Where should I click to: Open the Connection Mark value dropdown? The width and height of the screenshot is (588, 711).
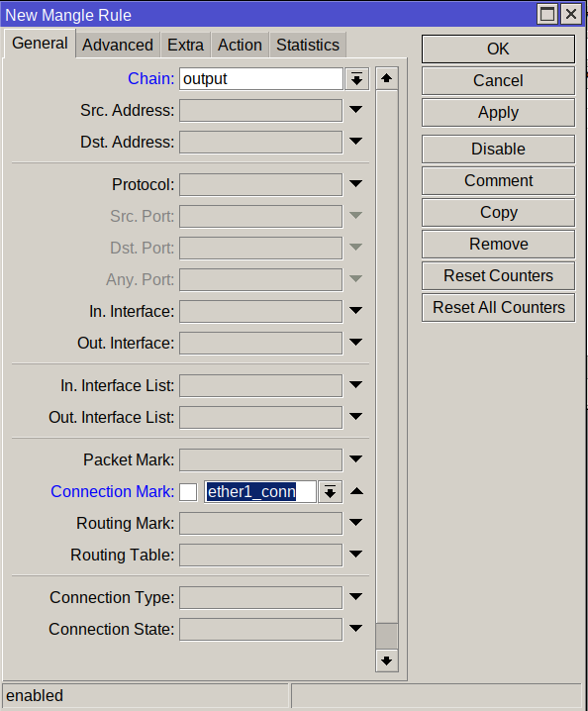(x=330, y=492)
